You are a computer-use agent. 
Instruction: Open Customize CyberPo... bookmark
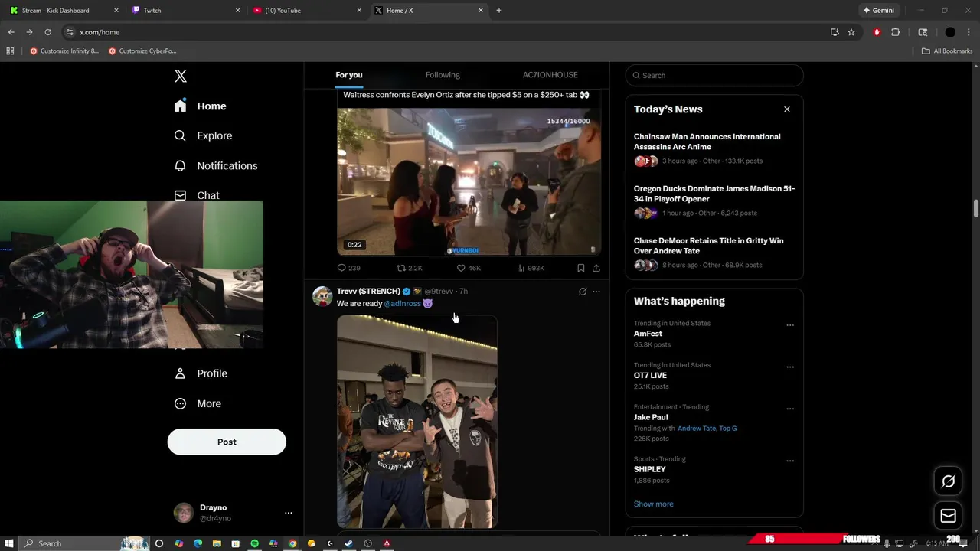[x=142, y=51]
